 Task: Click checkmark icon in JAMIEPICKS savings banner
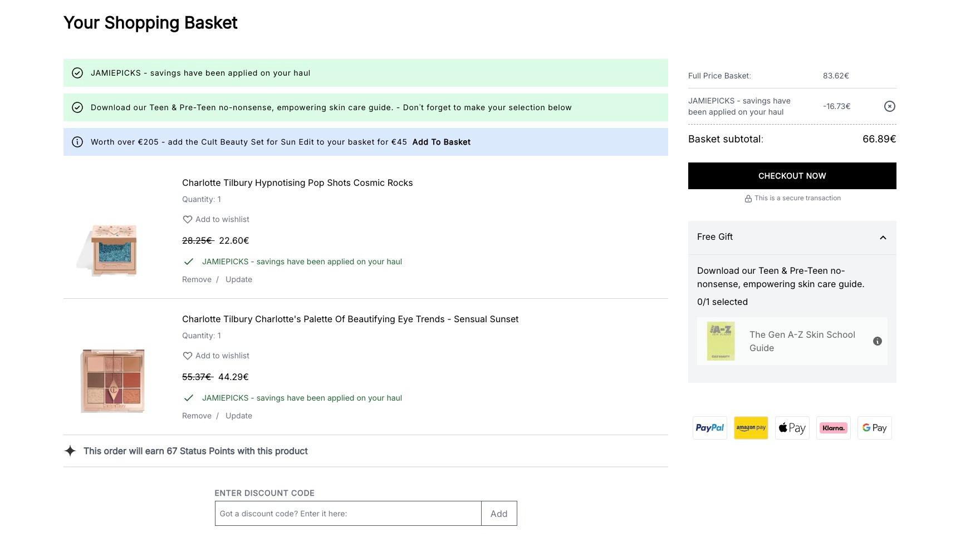click(x=77, y=73)
